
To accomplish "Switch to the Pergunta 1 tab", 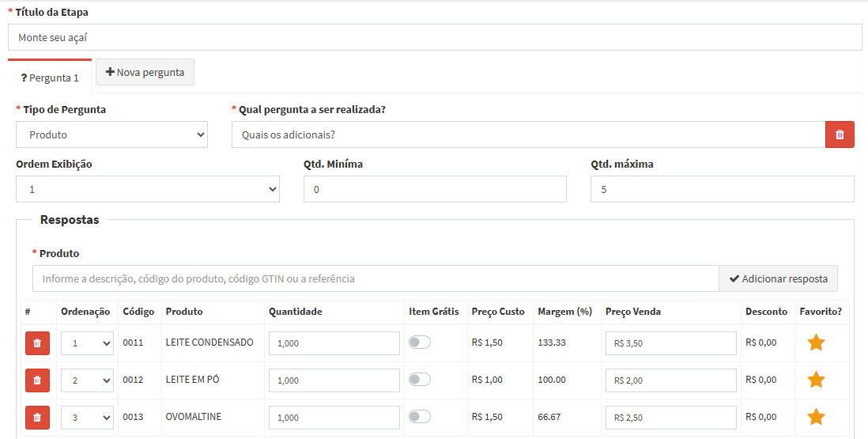I will 50,78.
